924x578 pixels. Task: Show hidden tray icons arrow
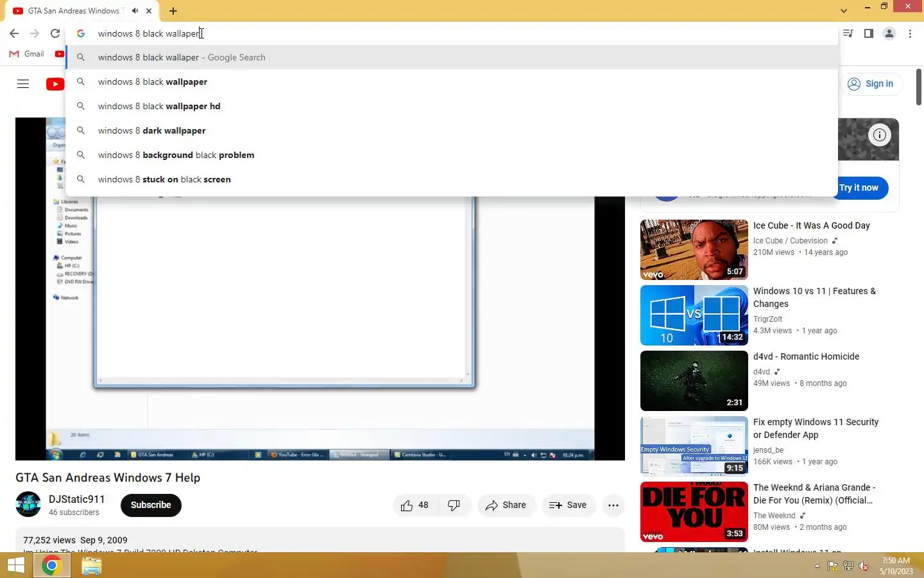tap(817, 566)
